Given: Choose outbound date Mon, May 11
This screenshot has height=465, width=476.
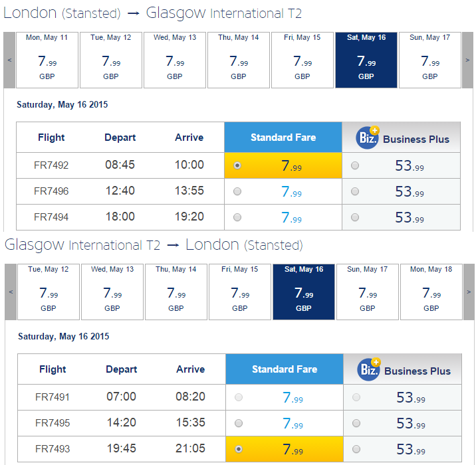Looking at the screenshot, I should pyautogui.click(x=47, y=60).
